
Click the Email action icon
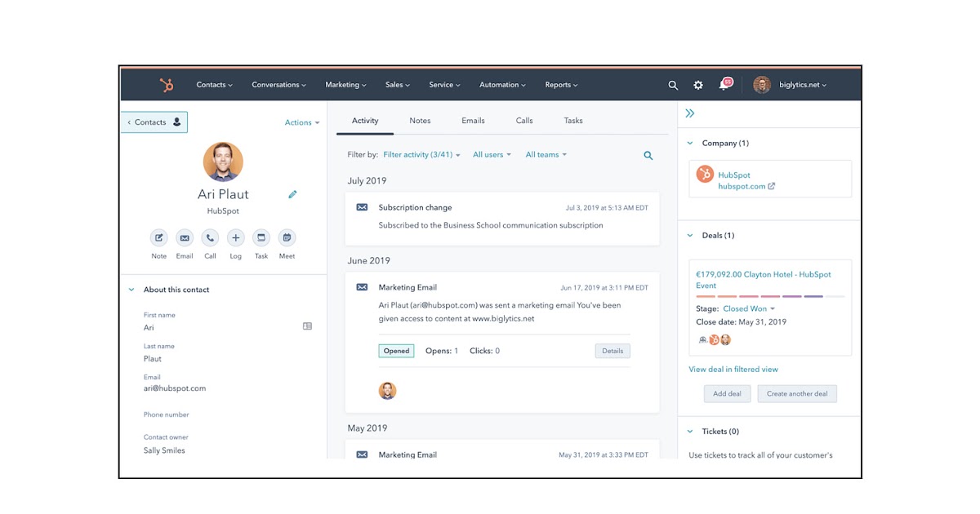185,237
